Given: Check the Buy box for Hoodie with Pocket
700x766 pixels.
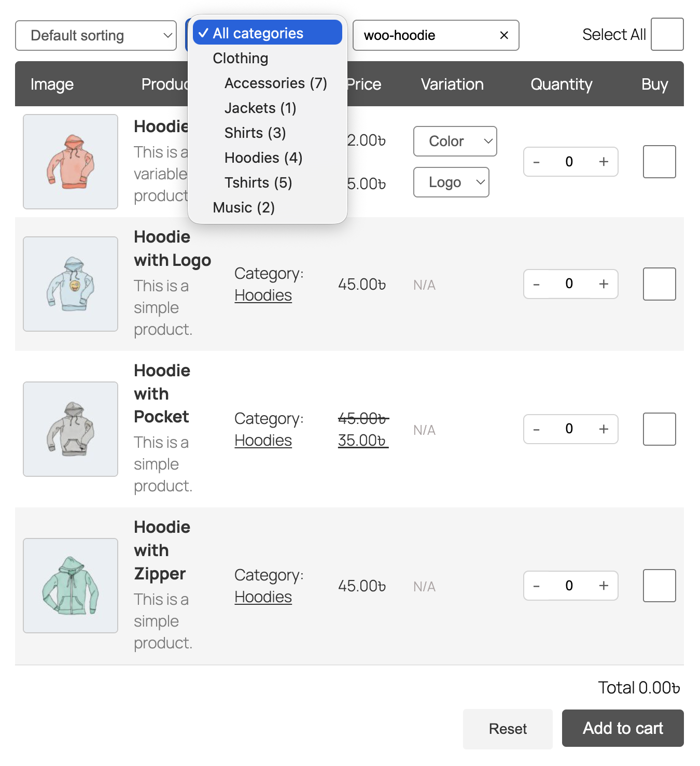Looking at the screenshot, I should [x=659, y=429].
